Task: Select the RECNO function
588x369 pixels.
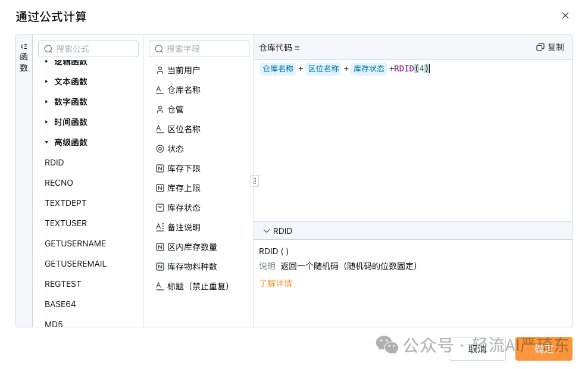Action: pos(58,183)
